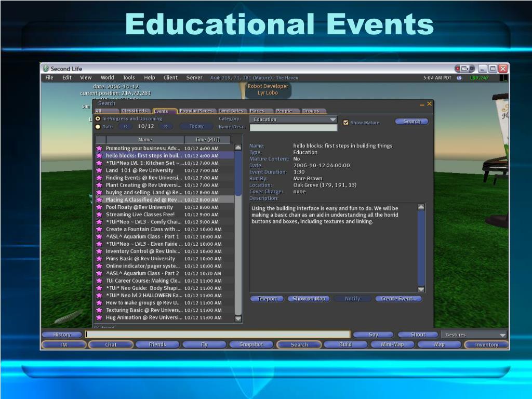Click the Search button next to Show Mature
The height and width of the screenshot is (399, 532).
[411, 122]
